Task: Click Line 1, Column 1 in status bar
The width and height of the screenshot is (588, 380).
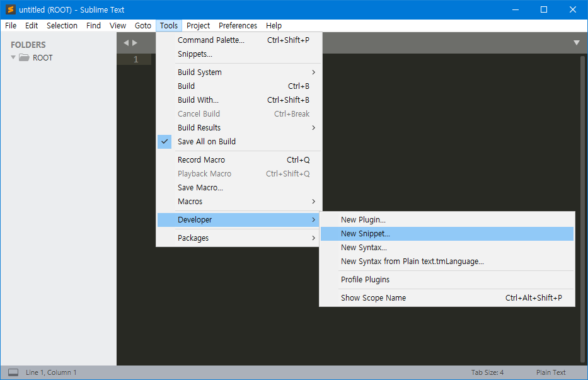Action: click(51, 372)
